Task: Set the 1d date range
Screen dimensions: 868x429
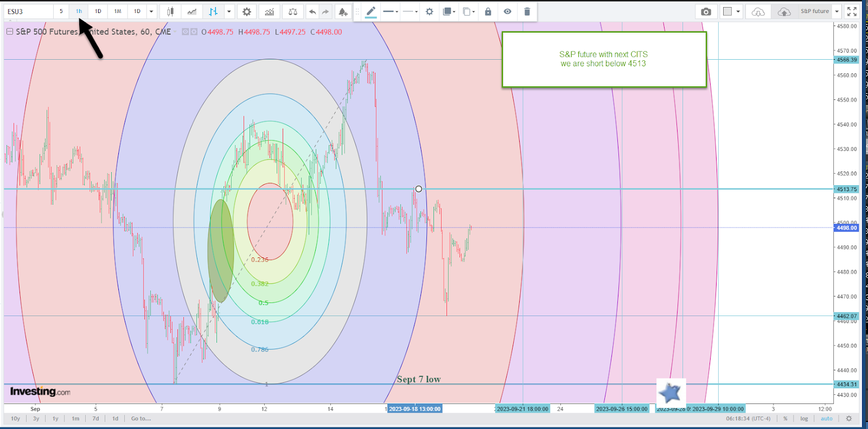Action: 115,419
